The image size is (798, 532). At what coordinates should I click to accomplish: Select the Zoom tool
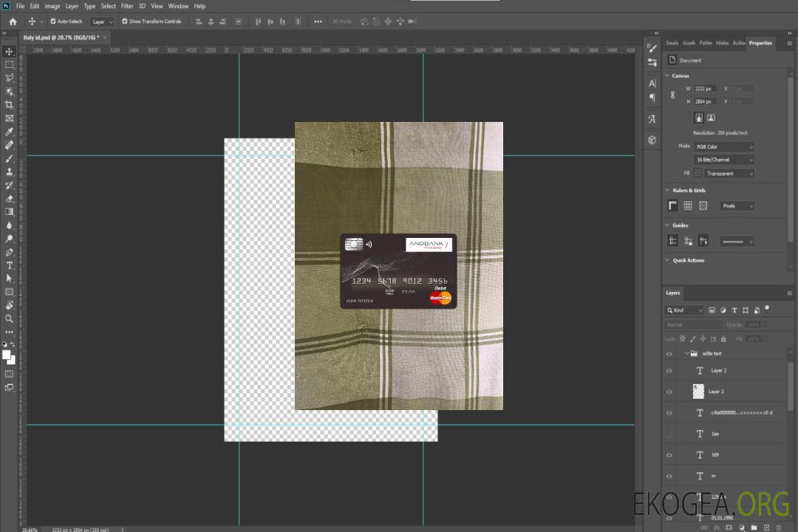point(9,318)
